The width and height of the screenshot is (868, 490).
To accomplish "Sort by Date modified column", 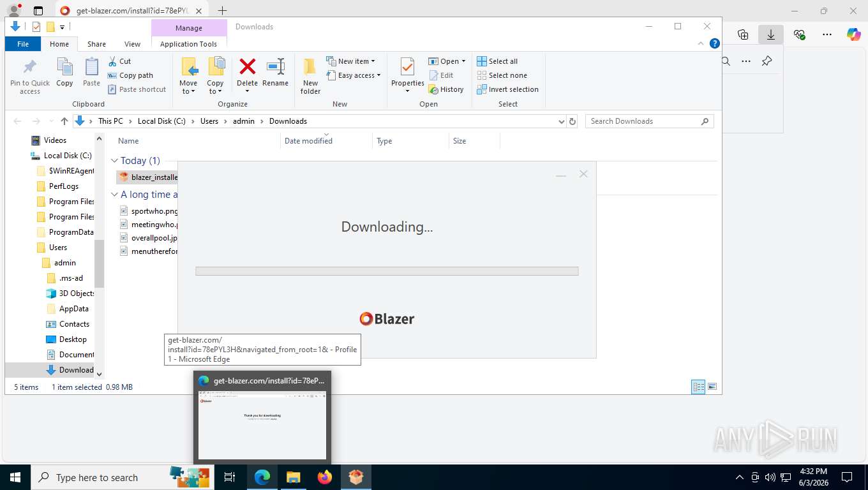I will tap(308, 141).
